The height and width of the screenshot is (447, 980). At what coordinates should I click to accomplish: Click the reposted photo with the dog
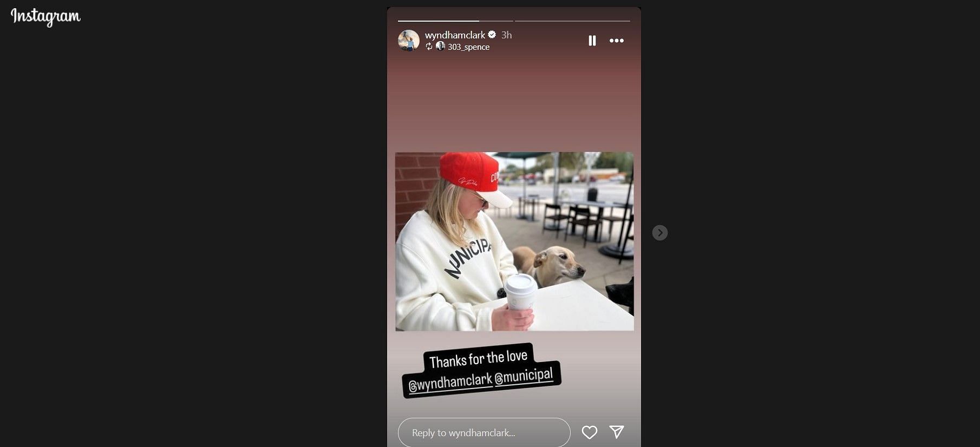514,241
